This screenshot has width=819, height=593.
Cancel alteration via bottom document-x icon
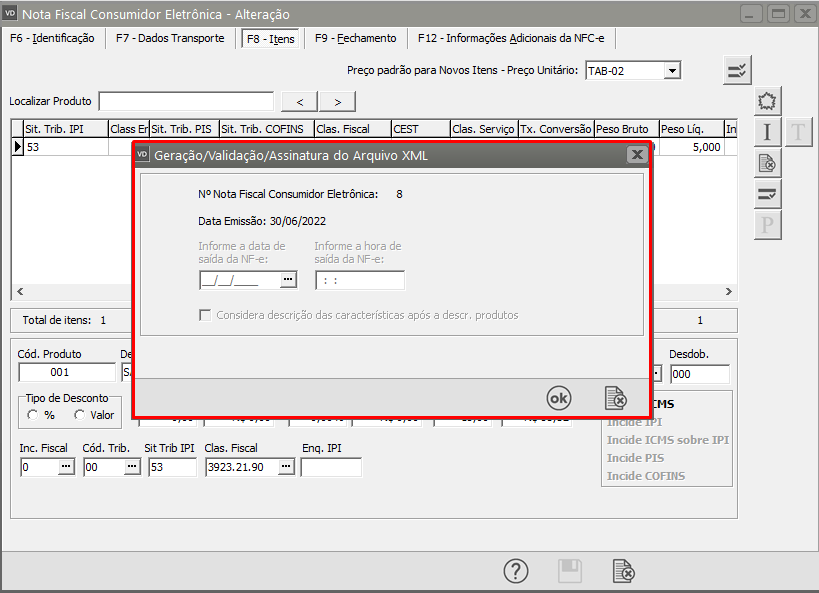624,571
